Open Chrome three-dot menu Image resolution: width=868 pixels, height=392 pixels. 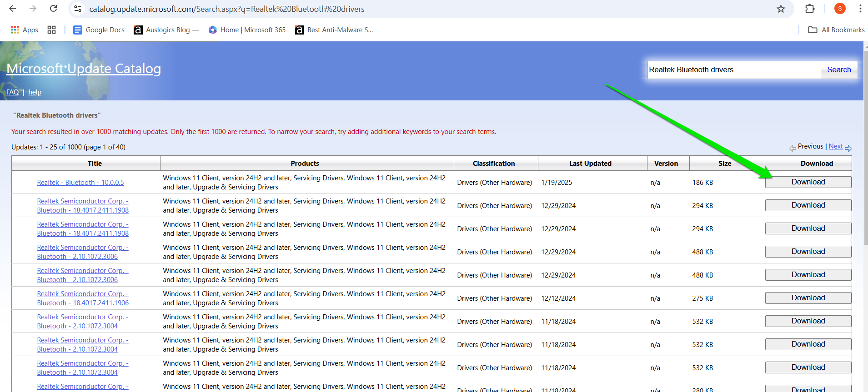pos(860,9)
